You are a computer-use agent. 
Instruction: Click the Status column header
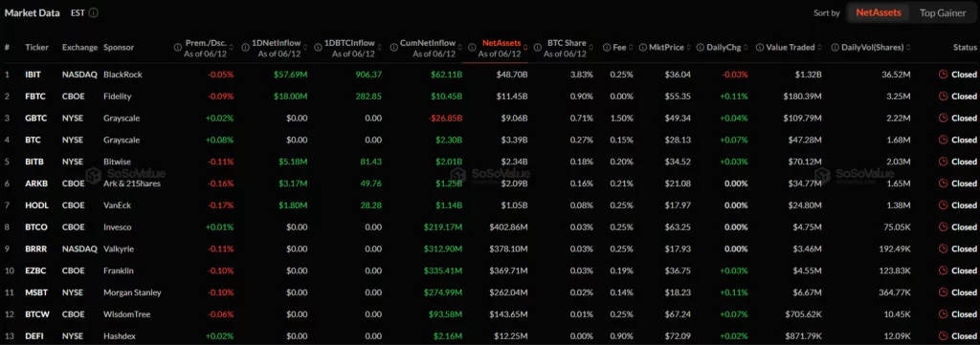point(965,48)
